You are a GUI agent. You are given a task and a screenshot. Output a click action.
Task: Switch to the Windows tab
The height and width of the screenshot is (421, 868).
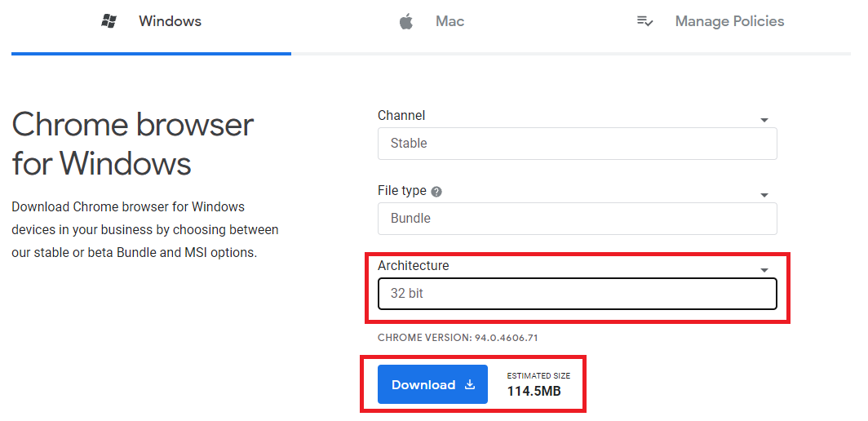151,21
